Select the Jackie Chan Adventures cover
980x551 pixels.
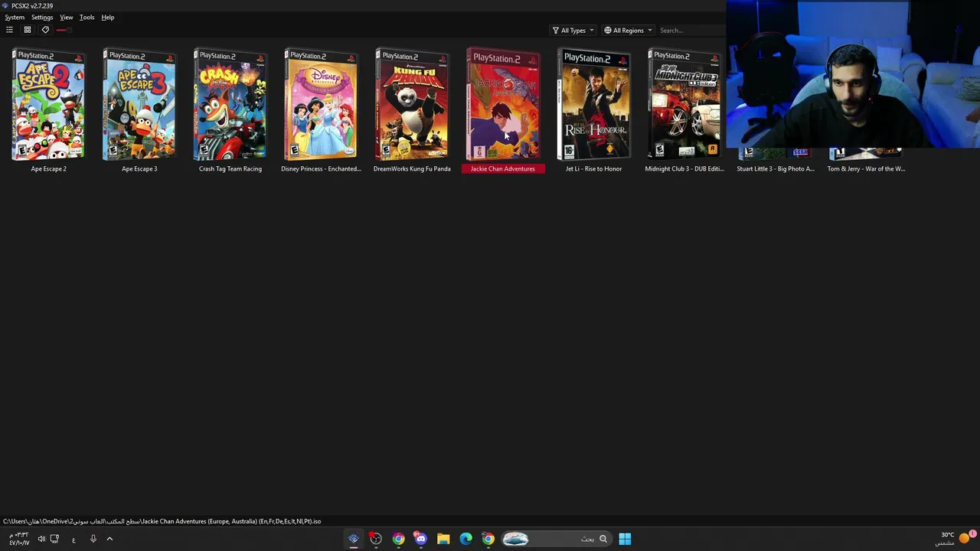pos(503,105)
